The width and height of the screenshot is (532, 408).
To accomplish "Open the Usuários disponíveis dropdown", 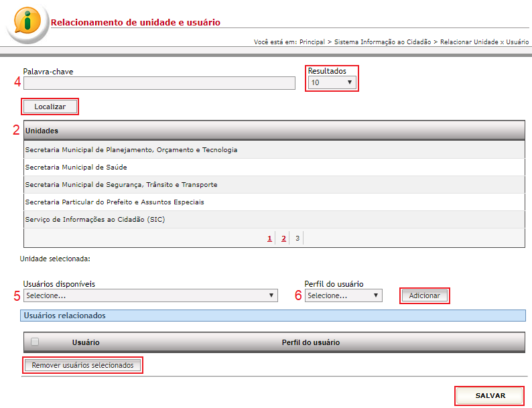I will [151, 295].
